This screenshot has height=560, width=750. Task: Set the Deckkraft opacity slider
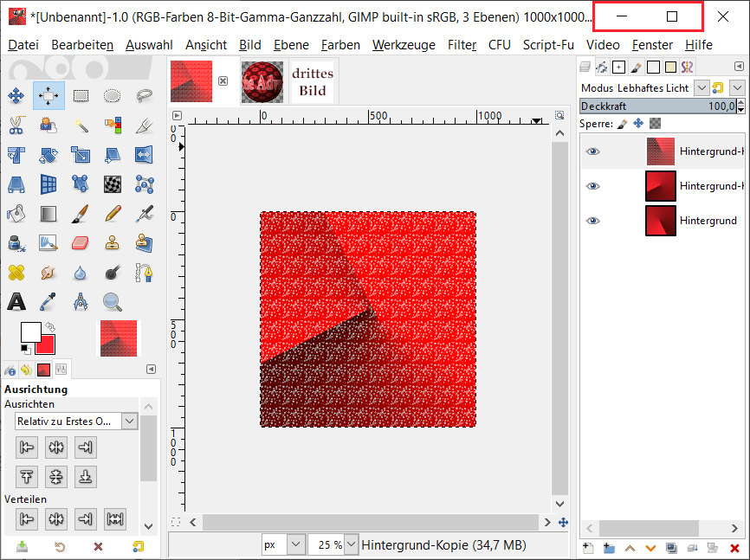657,106
